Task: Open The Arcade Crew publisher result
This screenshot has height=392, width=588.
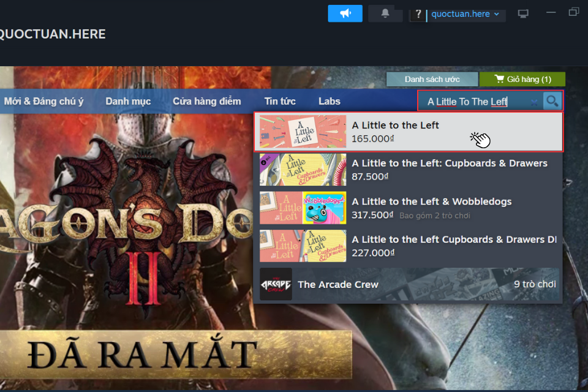Action: click(x=409, y=284)
